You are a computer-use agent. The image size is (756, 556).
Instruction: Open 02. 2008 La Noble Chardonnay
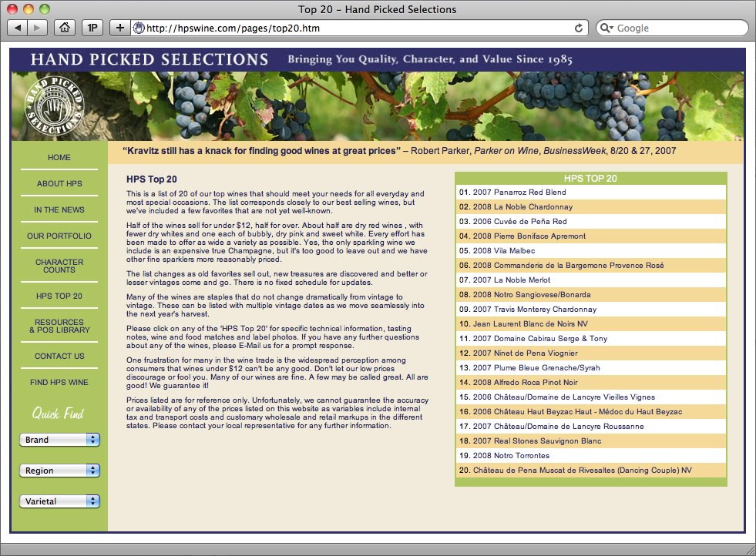[590, 206]
